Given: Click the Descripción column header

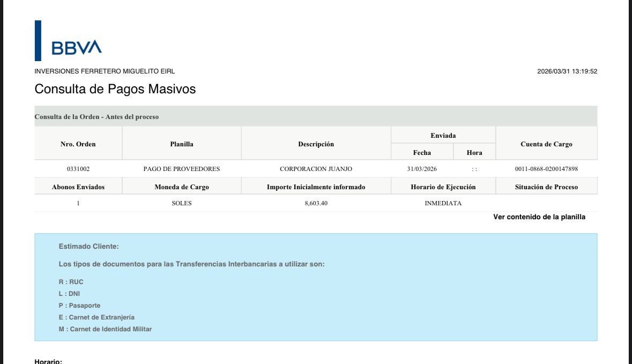Looking at the screenshot, I should pos(316,144).
